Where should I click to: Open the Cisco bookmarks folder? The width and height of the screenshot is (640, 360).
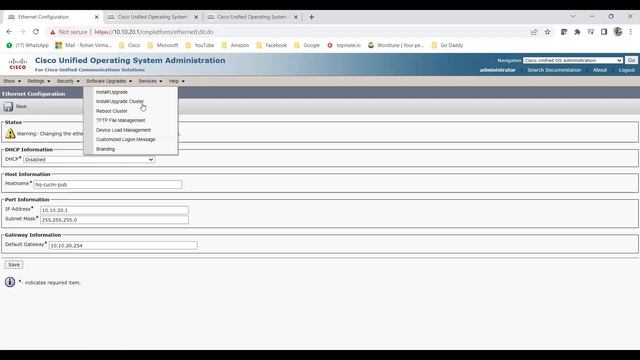point(129,45)
